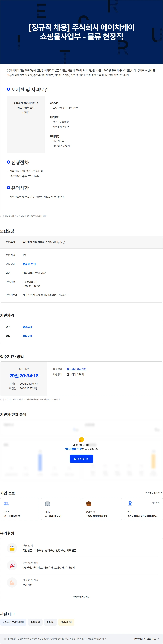Click the 08:30 ~ 17:30 working hours text

coord(32,286)
